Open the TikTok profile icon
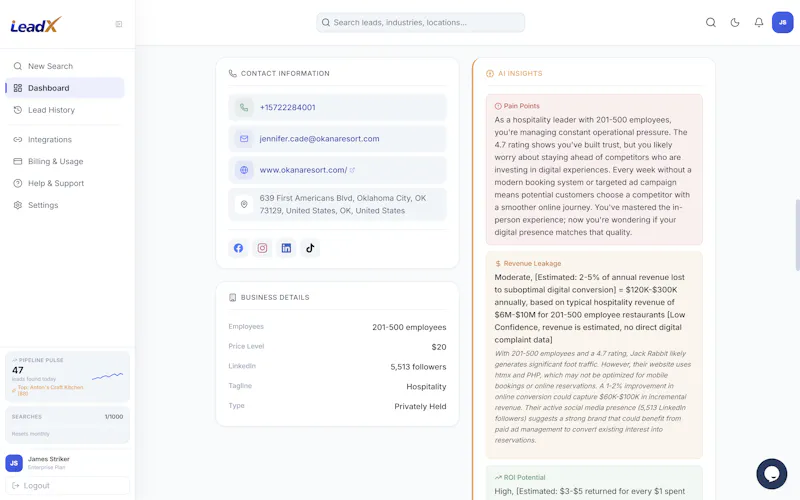 pos(310,248)
